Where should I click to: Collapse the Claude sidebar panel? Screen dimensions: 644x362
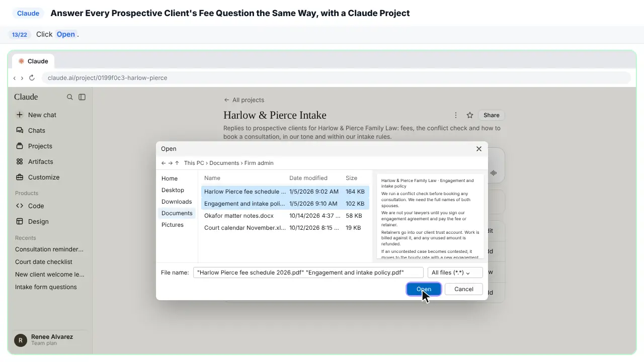point(82,97)
